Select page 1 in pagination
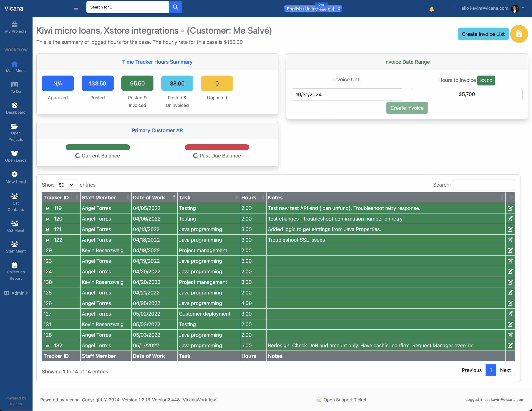532x411 pixels. tap(491, 370)
